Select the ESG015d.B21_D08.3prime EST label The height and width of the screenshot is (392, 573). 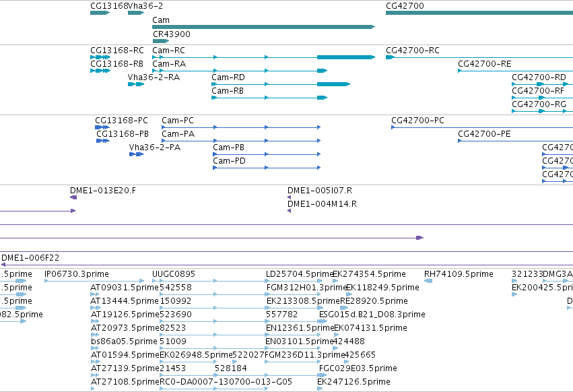372,315
